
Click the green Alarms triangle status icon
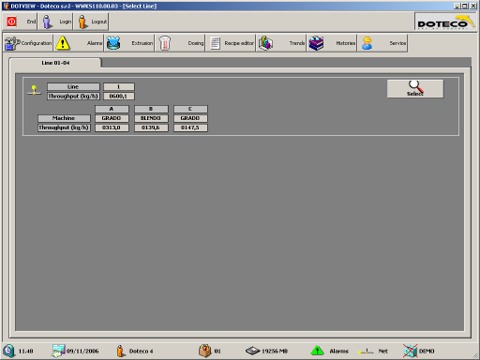317,351
